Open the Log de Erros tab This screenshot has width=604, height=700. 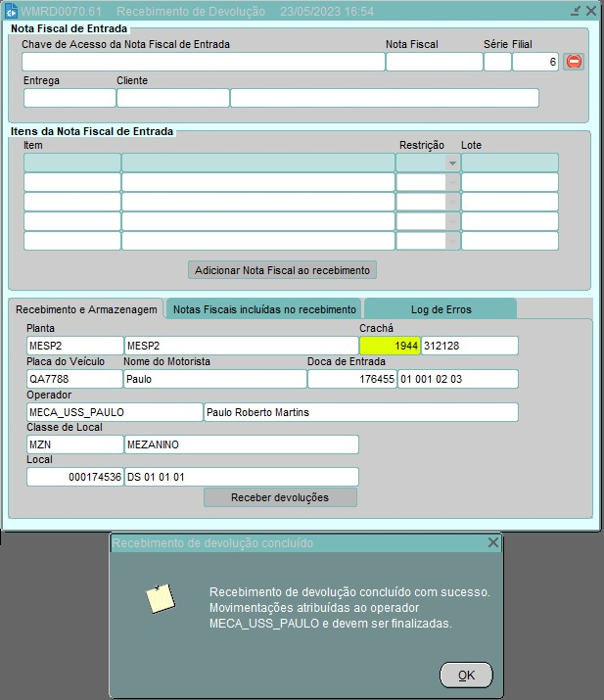pyautogui.click(x=441, y=309)
